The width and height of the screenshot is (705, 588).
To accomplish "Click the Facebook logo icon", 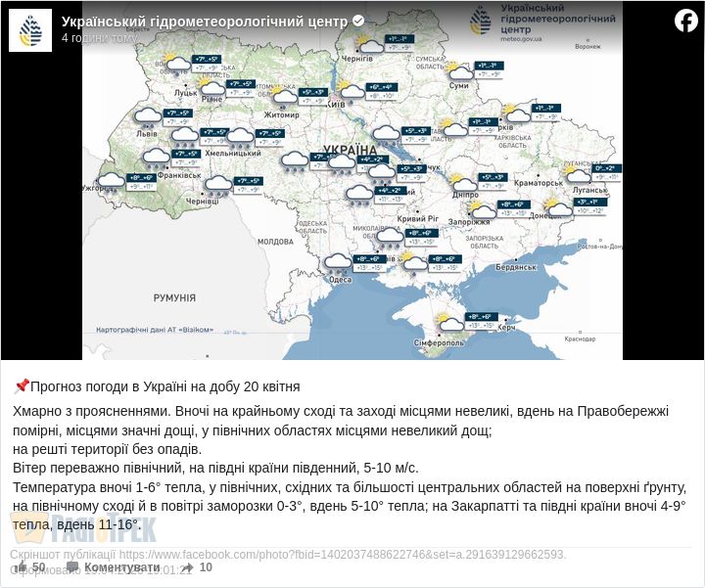I will pyautogui.click(x=685, y=21).
